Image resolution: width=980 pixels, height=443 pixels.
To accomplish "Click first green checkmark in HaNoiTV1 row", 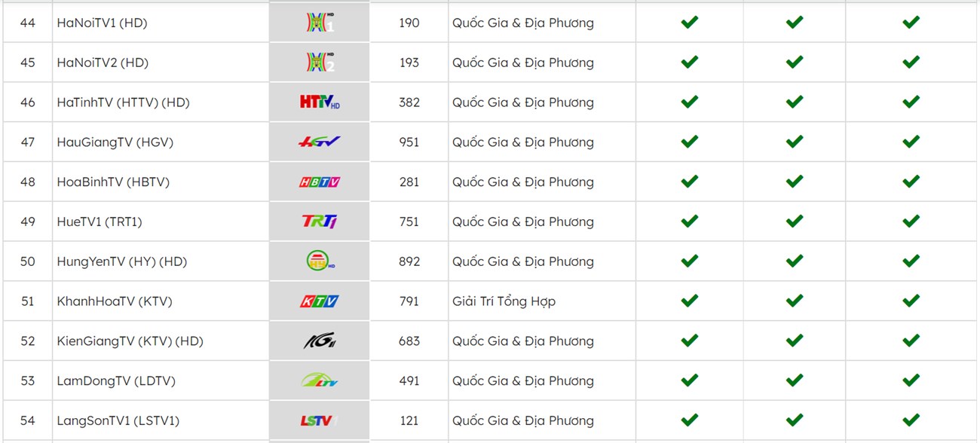I will (689, 23).
